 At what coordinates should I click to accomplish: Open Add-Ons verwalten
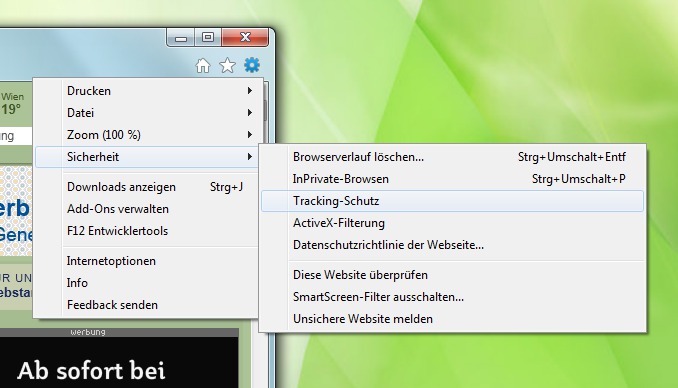[148, 209]
